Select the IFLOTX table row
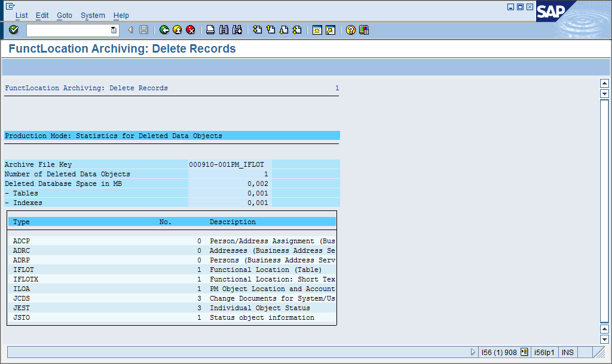612x364 pixels. 172,279
